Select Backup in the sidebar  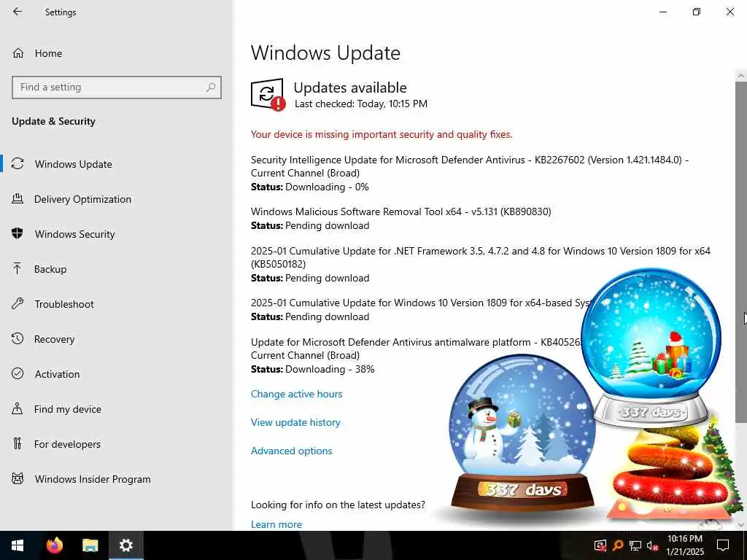click(117, 268)
